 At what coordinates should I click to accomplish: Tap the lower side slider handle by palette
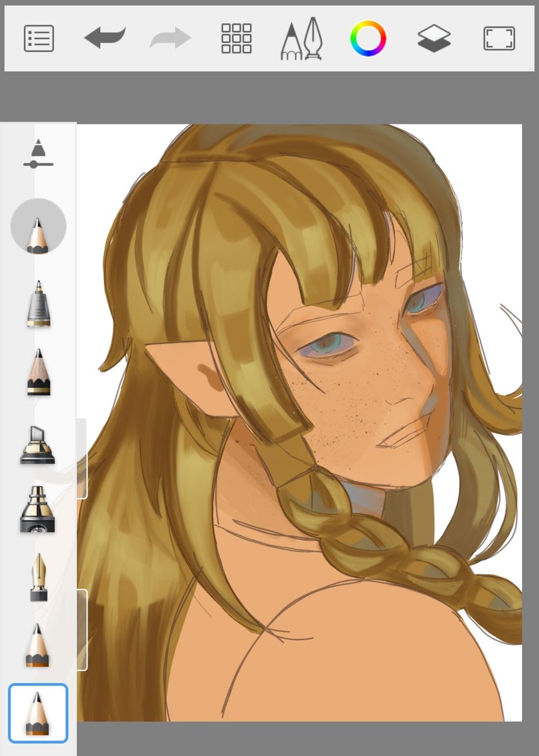click(x=82, y=630)
